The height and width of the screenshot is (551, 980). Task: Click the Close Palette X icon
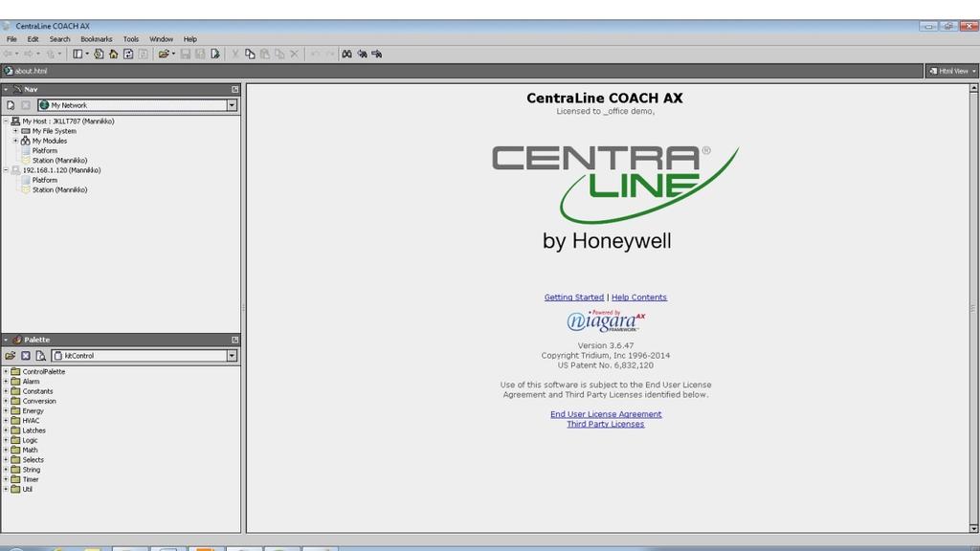click(x=26, y=356)
